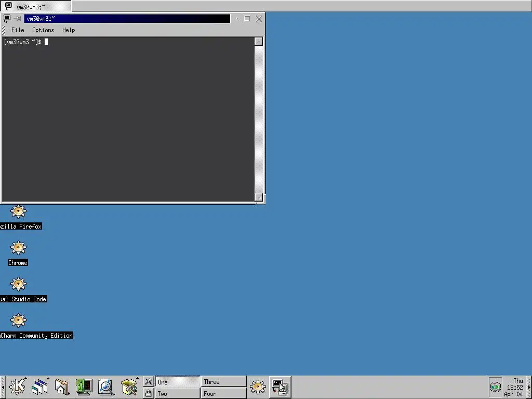Select vm3@vm3:~ entry in top taskbar
The image size is (532, 399).
pos(36,6)
